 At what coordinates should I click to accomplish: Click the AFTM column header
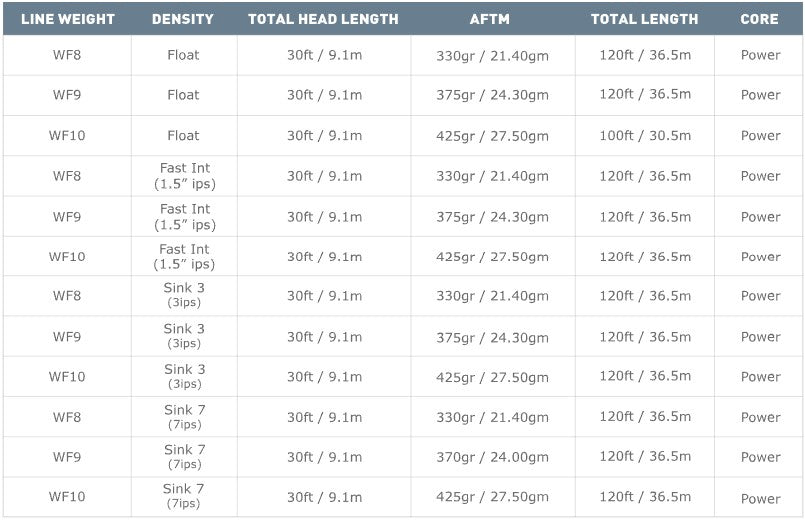tap(492, 19)
